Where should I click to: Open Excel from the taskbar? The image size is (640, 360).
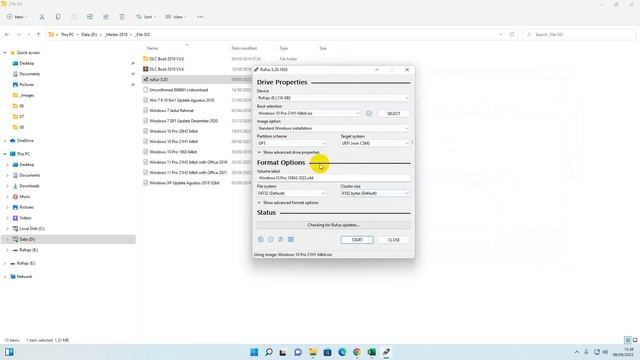(371, 352)
